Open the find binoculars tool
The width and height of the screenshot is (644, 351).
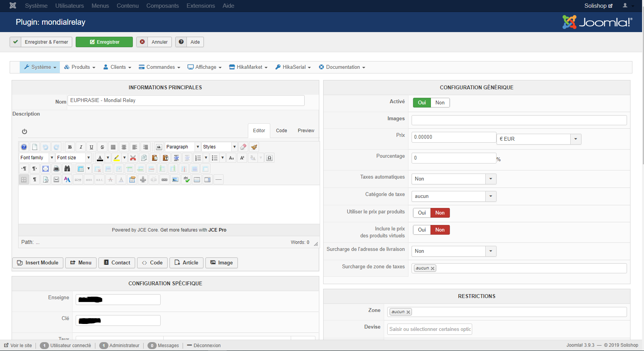click(67, 169)
